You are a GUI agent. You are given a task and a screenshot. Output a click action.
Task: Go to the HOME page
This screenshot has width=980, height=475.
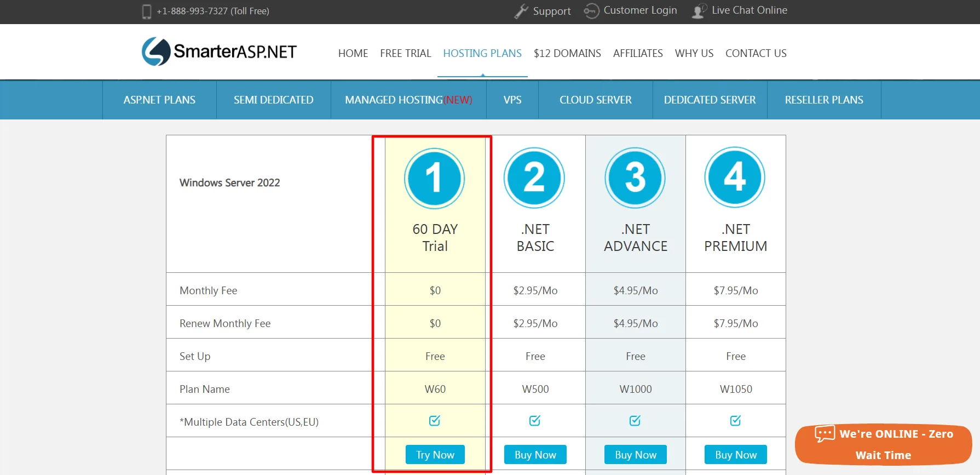[353, 53]
